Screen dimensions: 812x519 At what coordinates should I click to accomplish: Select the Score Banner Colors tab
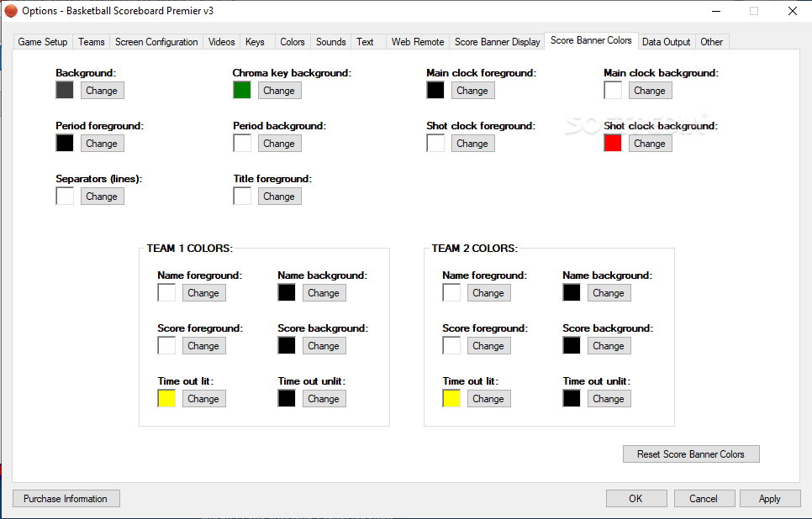(591, 40)
